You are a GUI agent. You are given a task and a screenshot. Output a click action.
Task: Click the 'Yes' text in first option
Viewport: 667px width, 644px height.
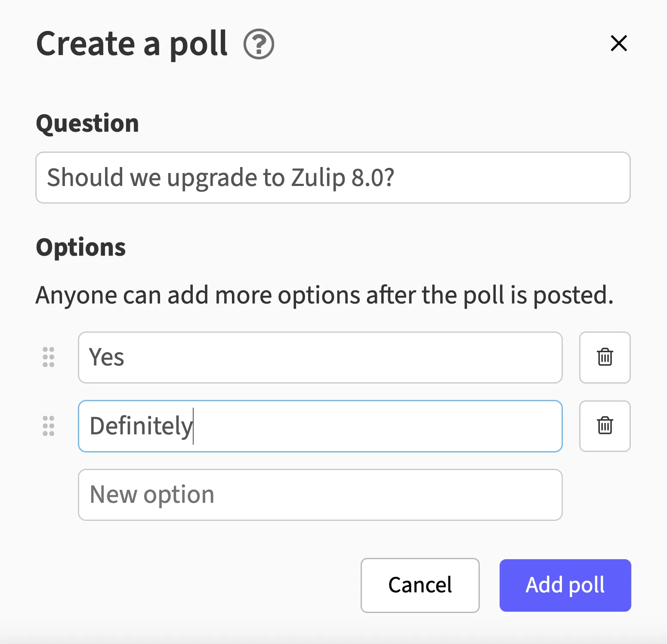[x=106, y=357]
